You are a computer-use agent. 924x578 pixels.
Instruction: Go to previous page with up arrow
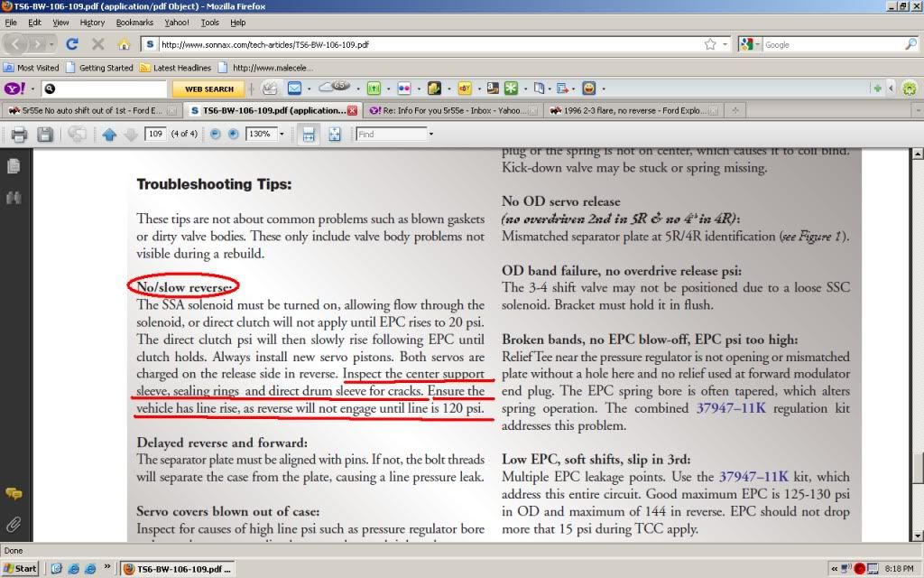(109, 135)
